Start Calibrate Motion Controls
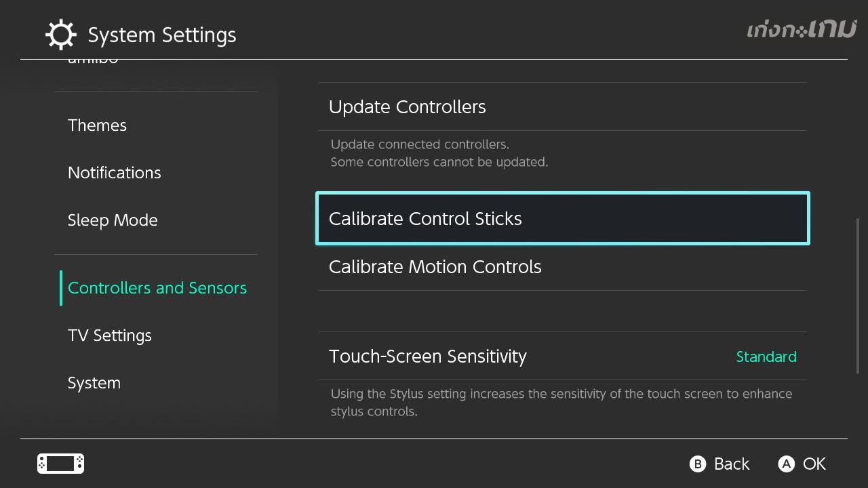This screenshot has width=868, height=488. tap(435, 267)
